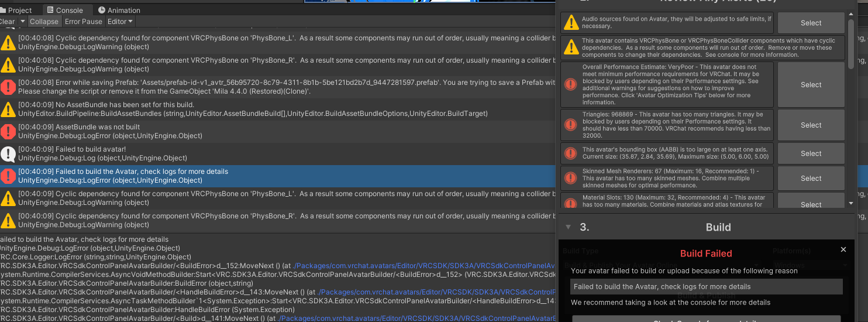Click error icon of prefab saving log
The image size is (868, 322).
pos(8,87)
